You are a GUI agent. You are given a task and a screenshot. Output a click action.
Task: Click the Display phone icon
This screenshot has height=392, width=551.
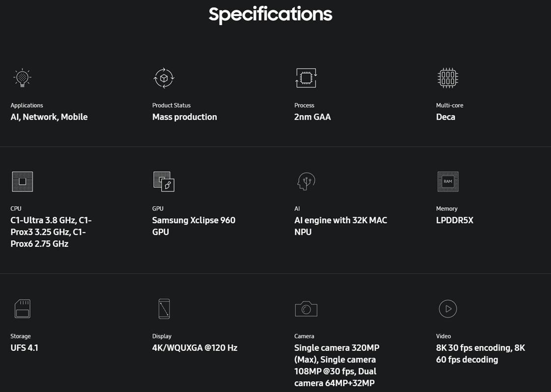pos(164,309)
